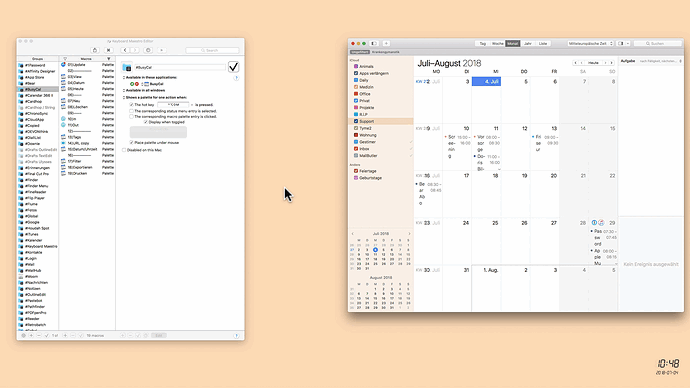Click the #BusyCal group name field
690x388 pixels.
[180, 67]
